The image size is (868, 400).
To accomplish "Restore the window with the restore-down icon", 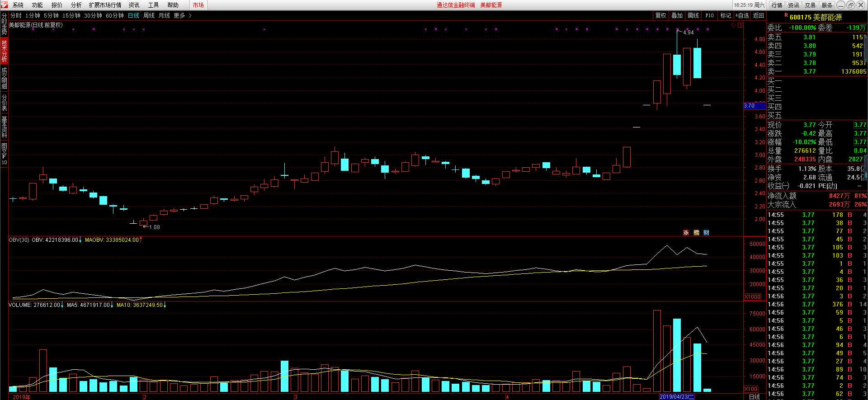I will pos(850,5).
